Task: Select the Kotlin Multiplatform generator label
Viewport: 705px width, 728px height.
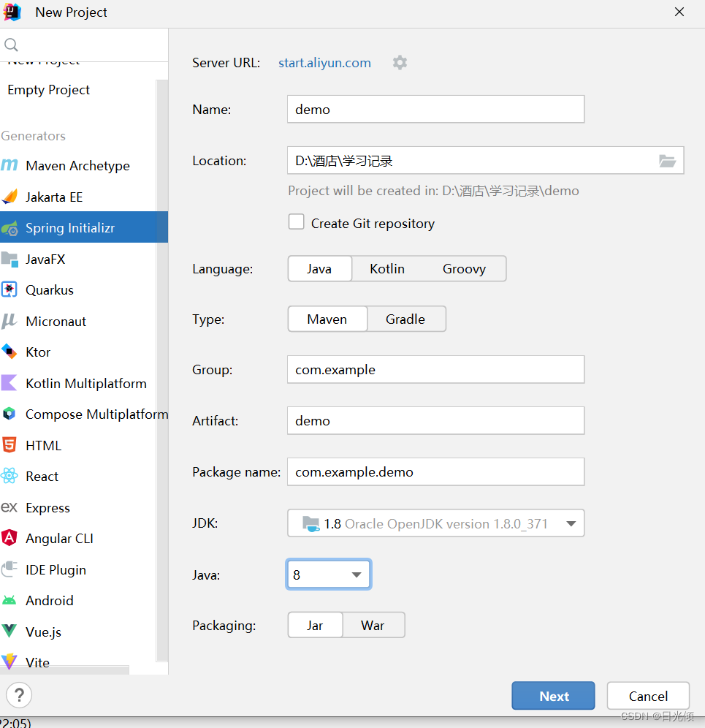Action: (x=86, y=384)
